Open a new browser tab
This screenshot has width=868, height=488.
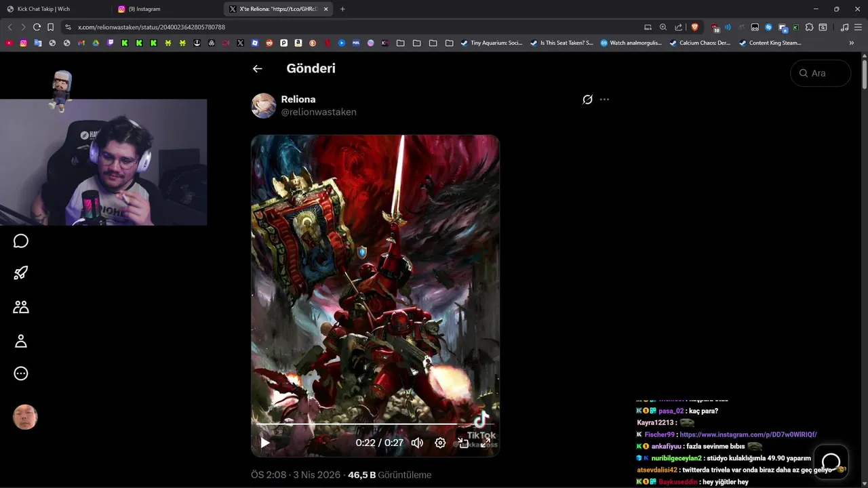[342, 9]
